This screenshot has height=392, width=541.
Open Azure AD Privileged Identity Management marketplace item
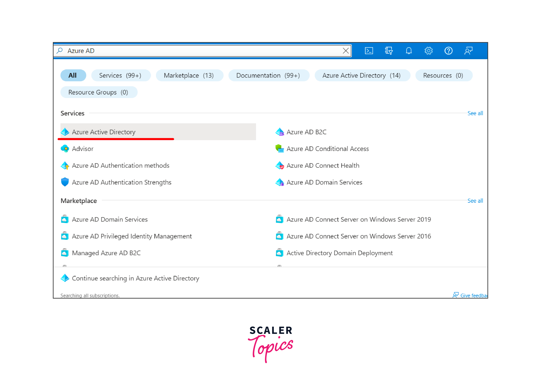click(x=132, y=236)
